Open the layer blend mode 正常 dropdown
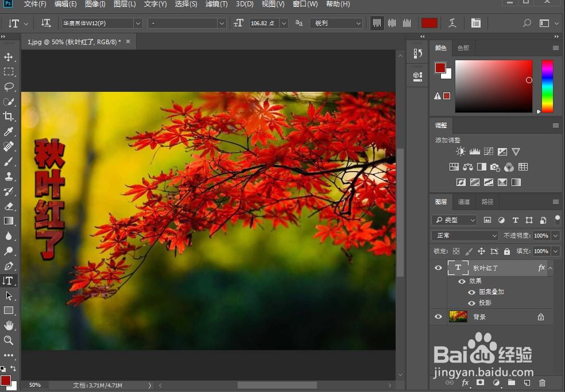This screenshot has width=565, height=392. coord(465,236)
